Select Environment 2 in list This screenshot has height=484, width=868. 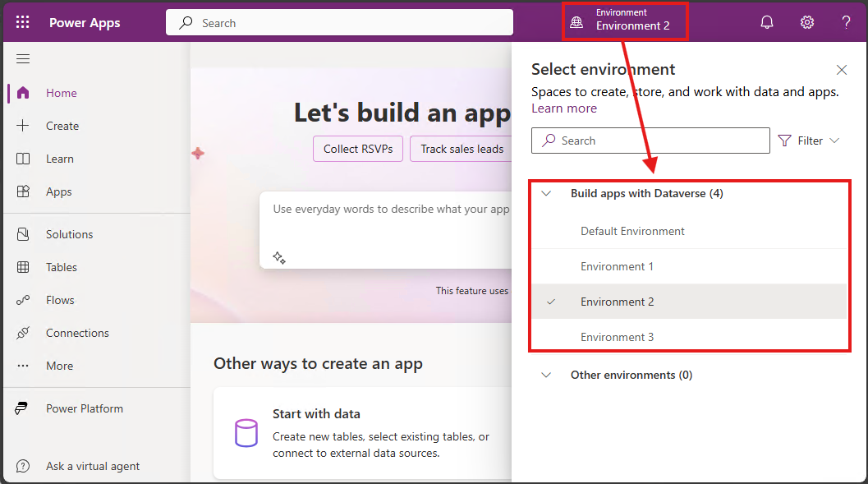[689, 302]
